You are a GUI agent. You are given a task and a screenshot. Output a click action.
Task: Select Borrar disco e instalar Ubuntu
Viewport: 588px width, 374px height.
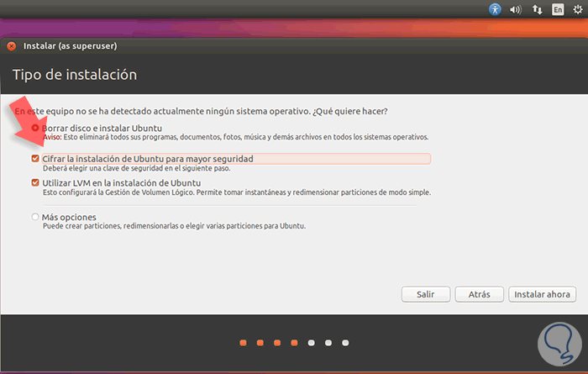35,128
